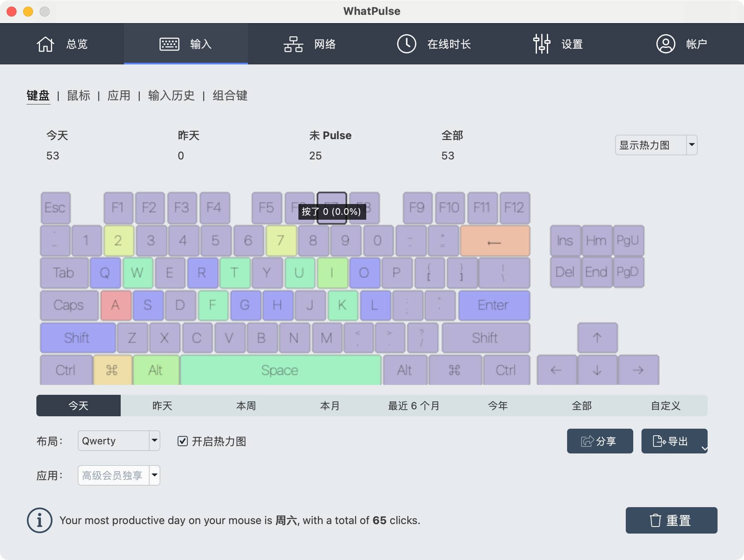Screen dimensions: 744x560
Task: Click the clock icon beside 在线时长
Action: pyautogui.click(x=407, y=44)
